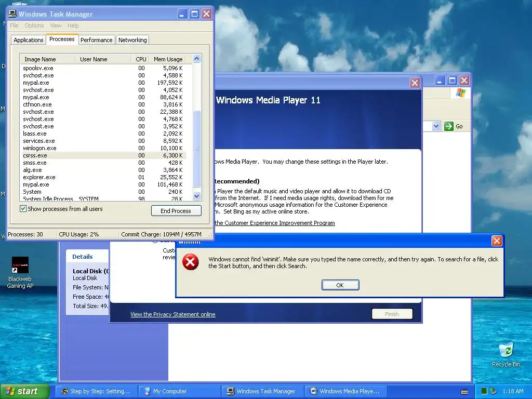Viewport: 532px width, 399px height.
Task: Select the mypal.exe row using 197,592 K
Action: point(103,83)
